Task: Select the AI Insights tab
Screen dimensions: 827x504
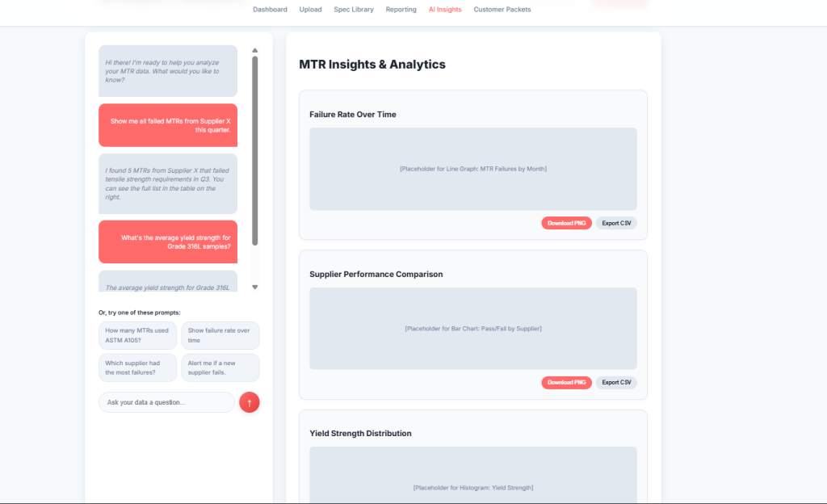Action: coord(445,10)
